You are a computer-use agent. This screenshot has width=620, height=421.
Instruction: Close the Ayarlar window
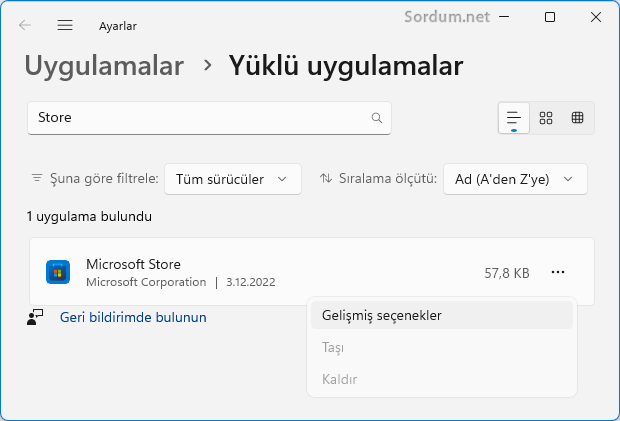tap(596, 17)
